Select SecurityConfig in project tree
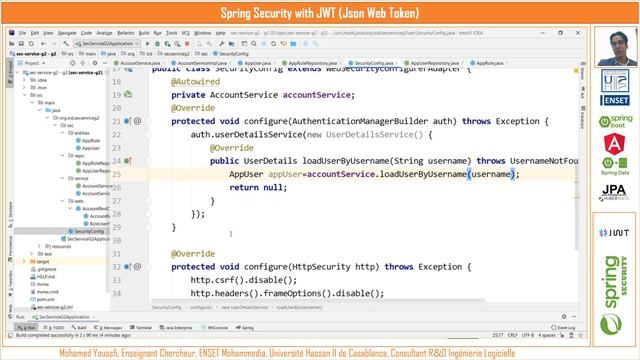 (x=86, y=231)
